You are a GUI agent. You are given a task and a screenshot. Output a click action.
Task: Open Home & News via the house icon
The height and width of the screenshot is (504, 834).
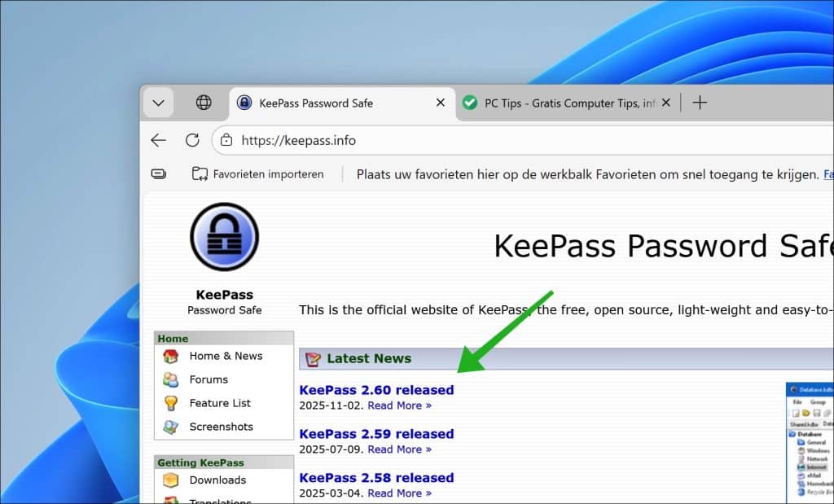tap(171, 356)
